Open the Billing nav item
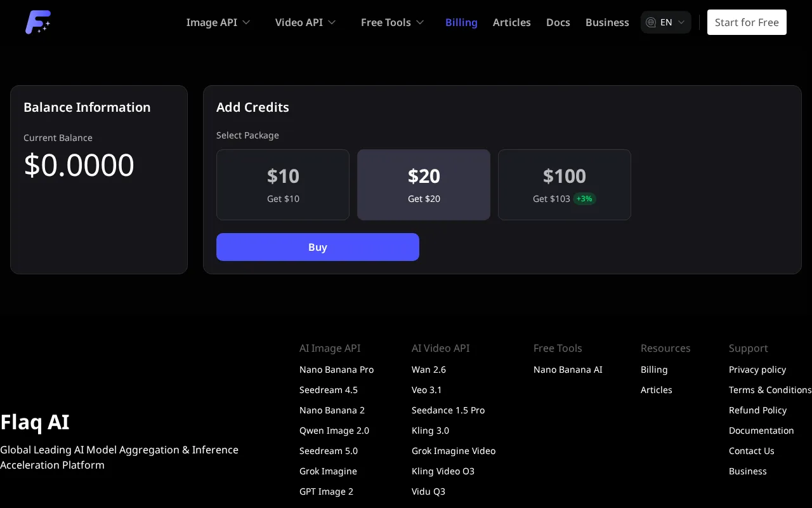The height and width of the screenshot is (508, 812). (x=461, y=22)
